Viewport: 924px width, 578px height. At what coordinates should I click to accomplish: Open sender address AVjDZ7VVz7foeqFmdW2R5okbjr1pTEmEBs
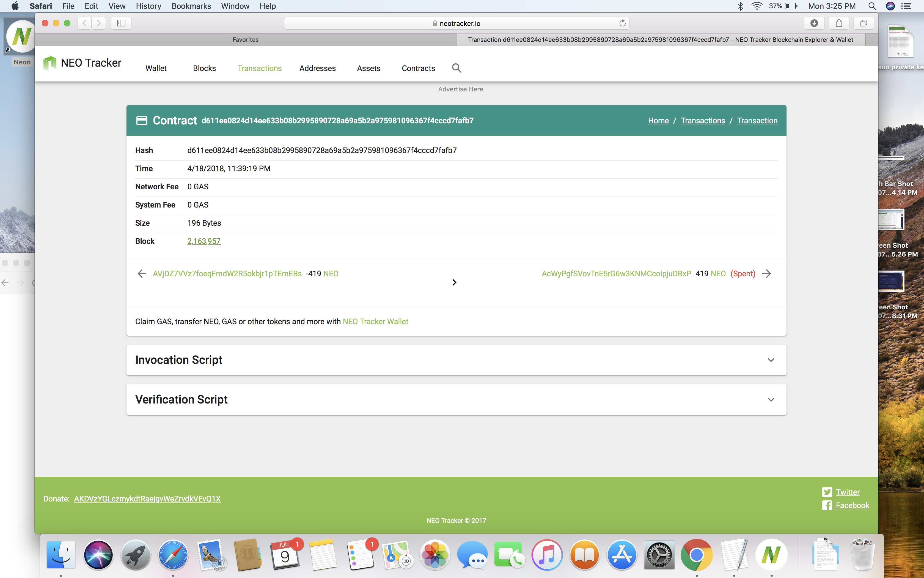tap(227, 274)
